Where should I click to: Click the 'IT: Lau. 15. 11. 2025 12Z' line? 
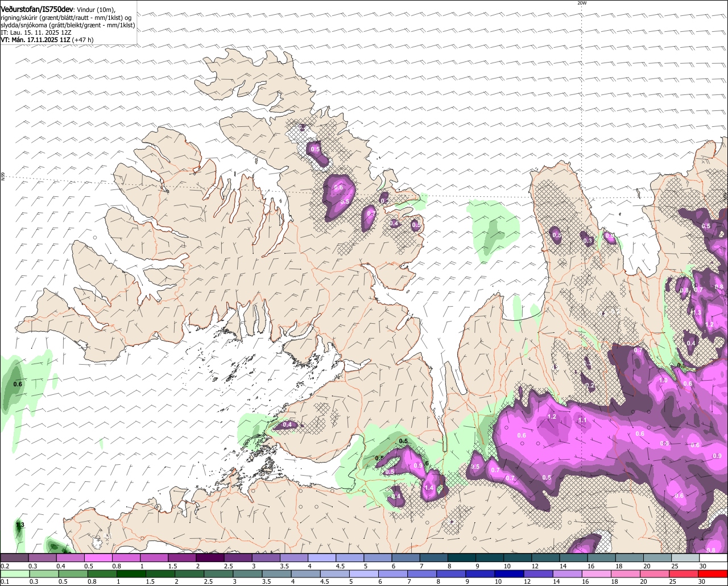pyautogui.click(x=36, y=32)
